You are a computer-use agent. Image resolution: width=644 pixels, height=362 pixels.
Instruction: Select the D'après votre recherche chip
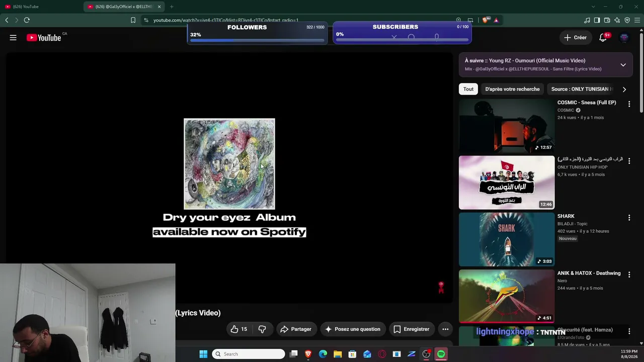tap(512, 89)
